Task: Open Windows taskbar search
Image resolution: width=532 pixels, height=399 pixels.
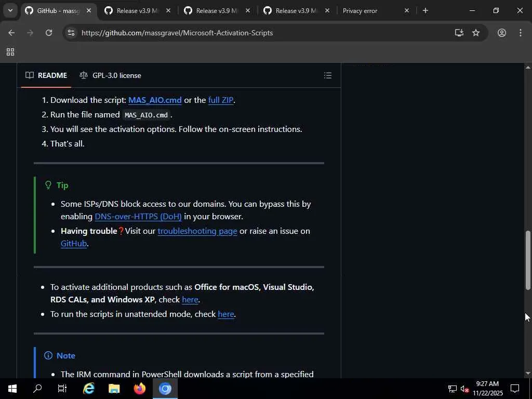Action: pos(37,389)
